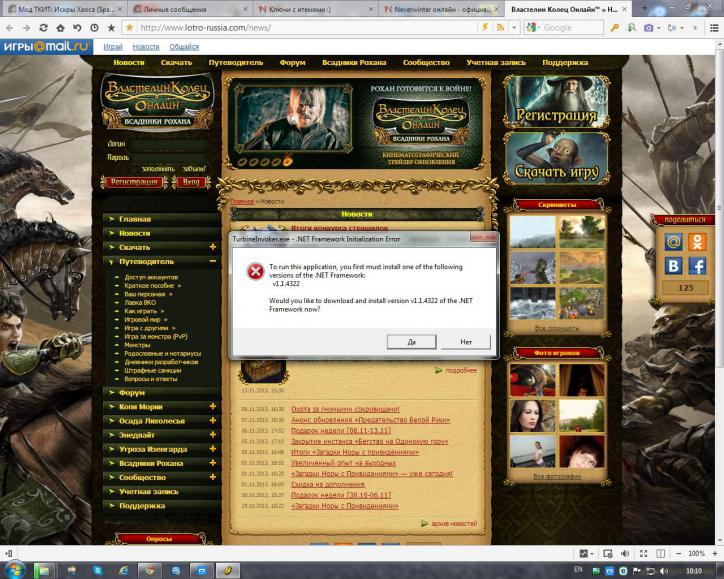Collapse the Путеводитель sidebar section

(213, 261)
